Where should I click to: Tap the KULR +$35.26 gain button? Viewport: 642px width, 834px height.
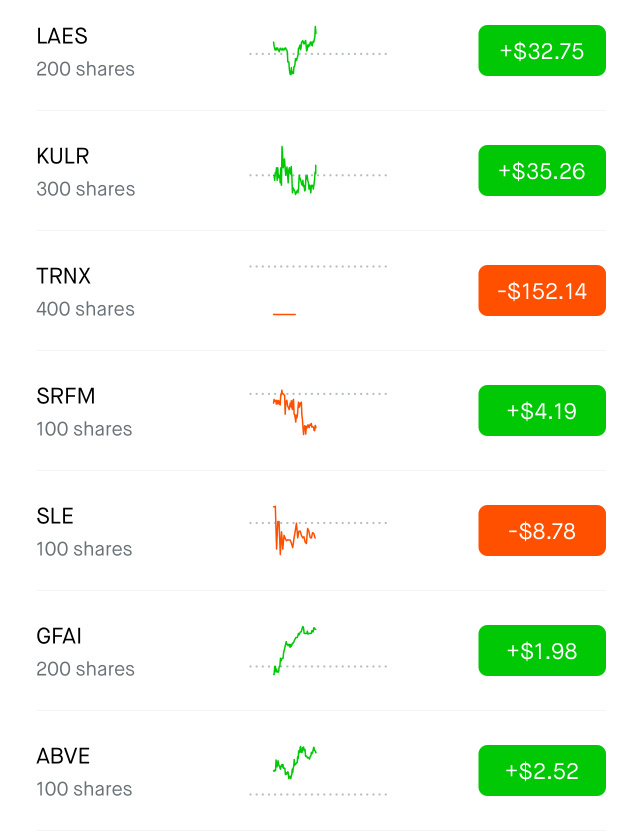point(542,171)
